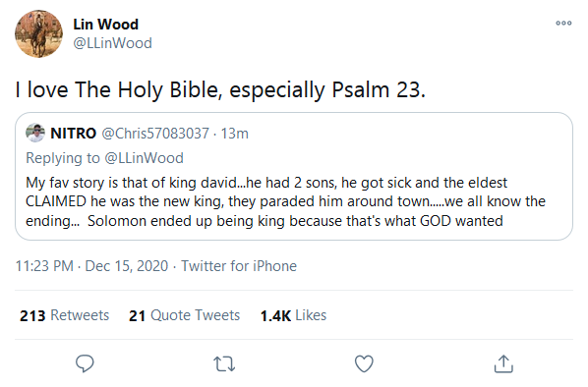Open quoted tweet about king david
This screenshot has height=387, width=588.
294,176
